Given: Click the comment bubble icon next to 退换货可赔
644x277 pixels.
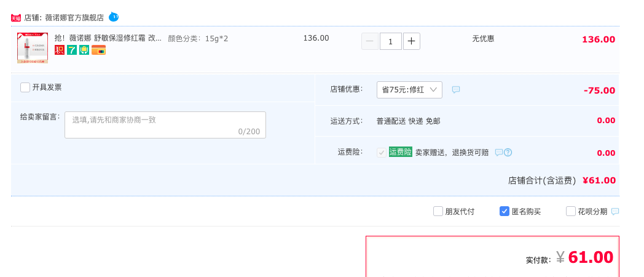Looking at the screenshot, I should coord(498,152).
